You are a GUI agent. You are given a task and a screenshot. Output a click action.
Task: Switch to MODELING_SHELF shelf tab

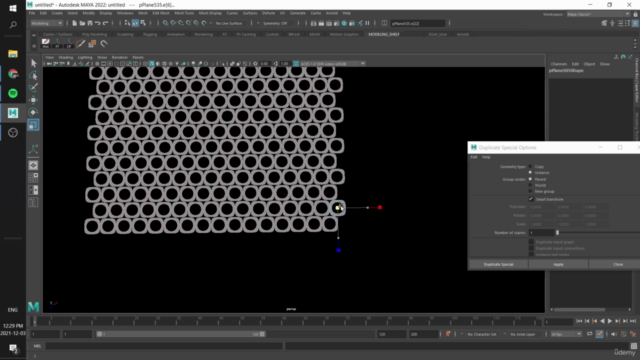click(x=384, y=34)
